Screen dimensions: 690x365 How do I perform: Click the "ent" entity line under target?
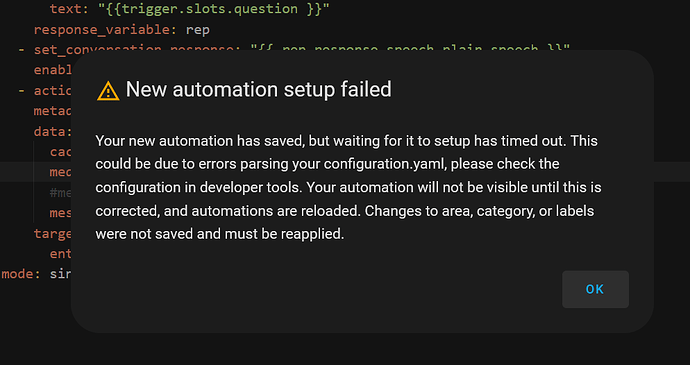[61, 254]
